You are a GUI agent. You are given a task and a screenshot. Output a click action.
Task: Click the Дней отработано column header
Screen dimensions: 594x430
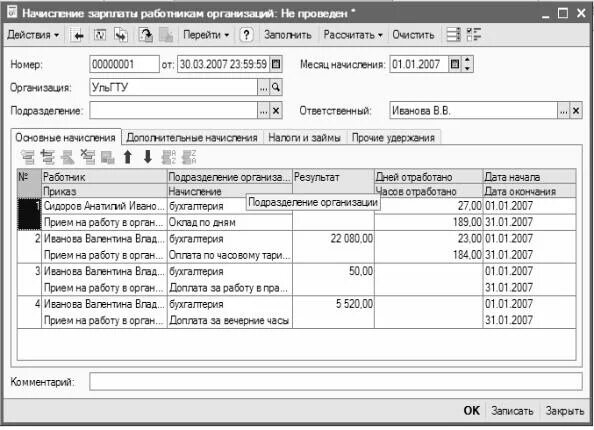[429, 177]
